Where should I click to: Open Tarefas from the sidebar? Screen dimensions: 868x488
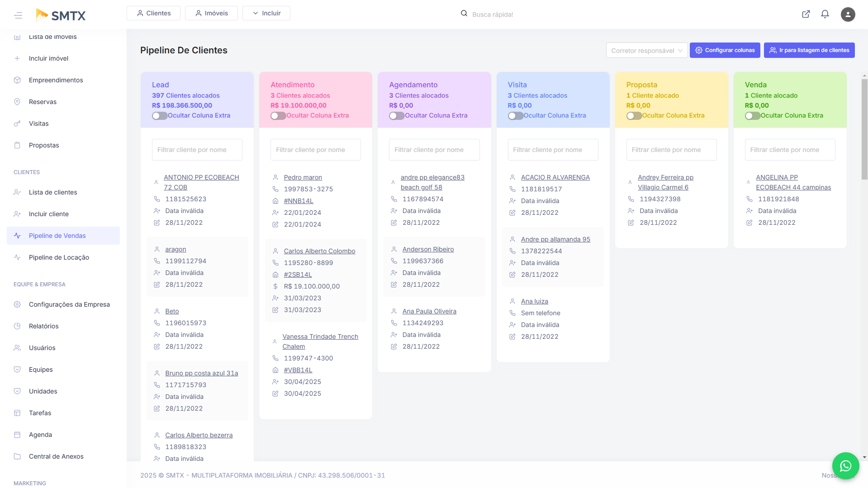(40, 412)
